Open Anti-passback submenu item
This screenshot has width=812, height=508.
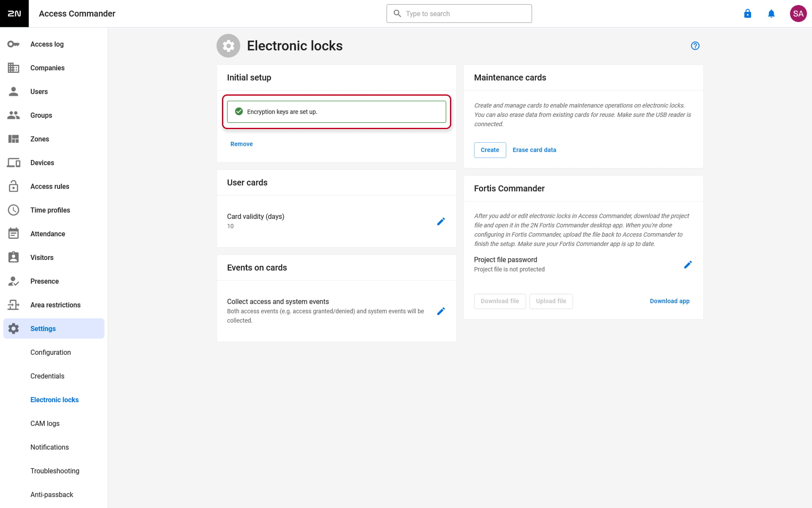[54, 494]
